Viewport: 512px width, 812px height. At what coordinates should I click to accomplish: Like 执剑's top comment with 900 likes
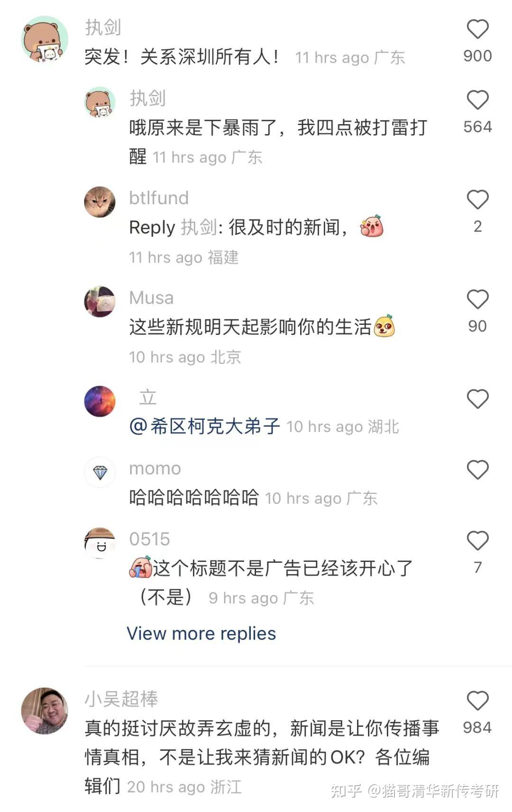477,29
